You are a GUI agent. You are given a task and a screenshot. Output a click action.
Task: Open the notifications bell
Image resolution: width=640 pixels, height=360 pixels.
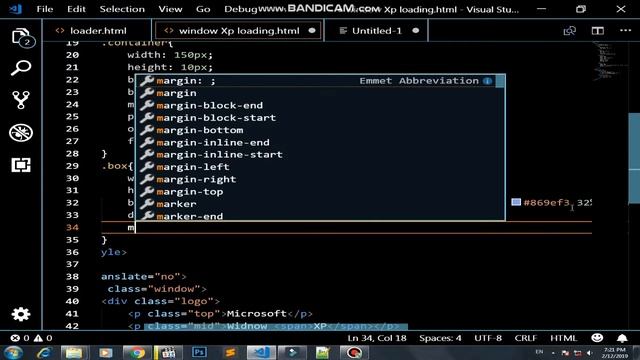click(622, 338)
